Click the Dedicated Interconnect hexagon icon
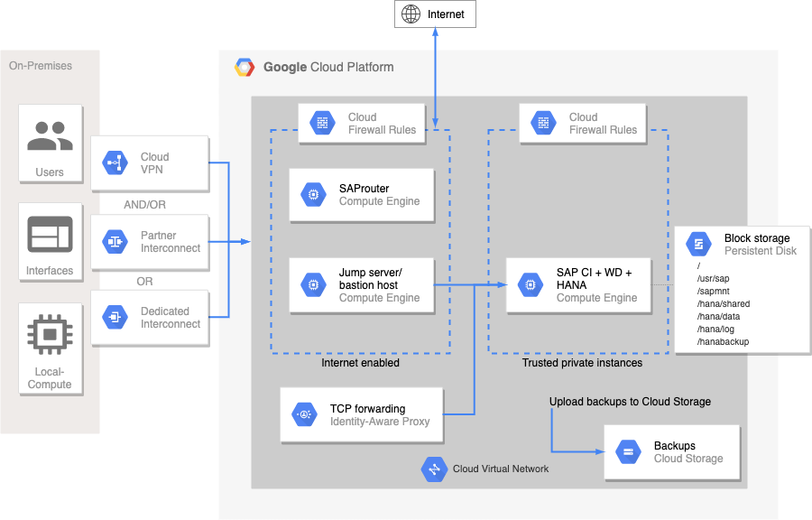Viewport: 812px width, 520px height. coord(115,317)
